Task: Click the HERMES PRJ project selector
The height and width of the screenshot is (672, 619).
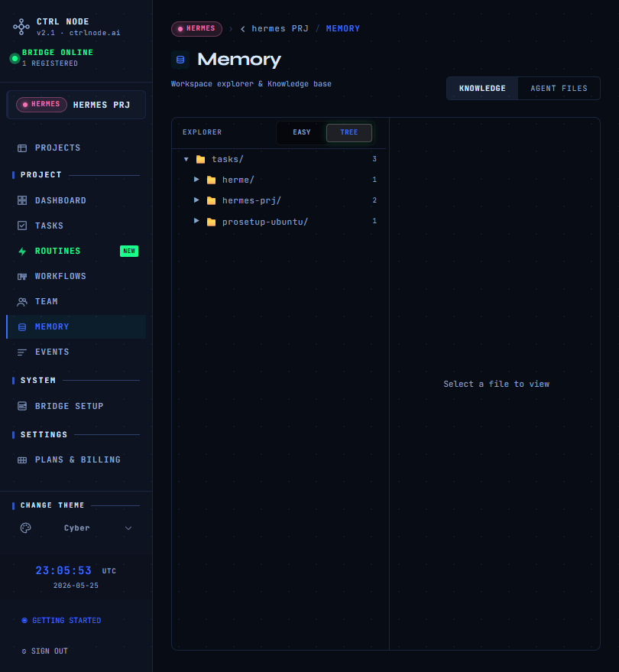Action: click(x=76, y=105)
